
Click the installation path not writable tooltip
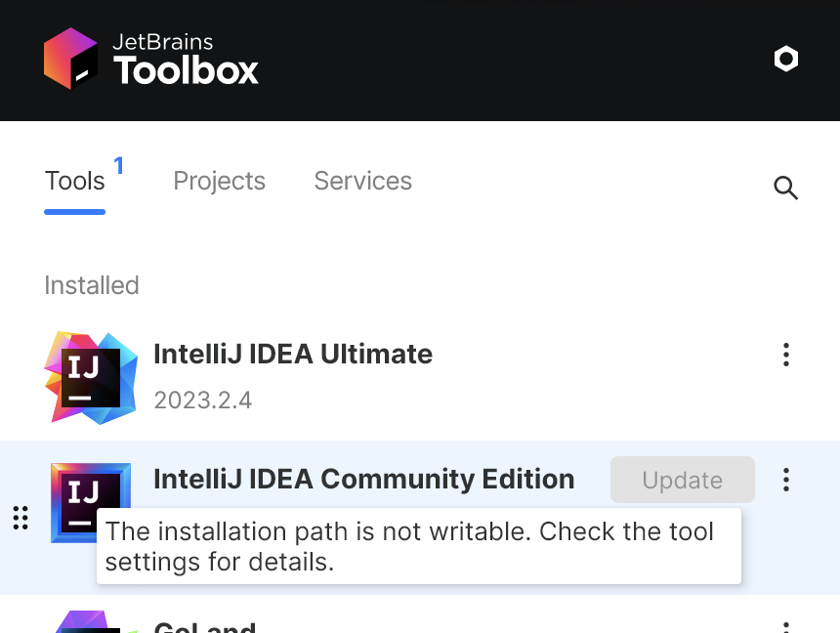click(x=418, y=546)
